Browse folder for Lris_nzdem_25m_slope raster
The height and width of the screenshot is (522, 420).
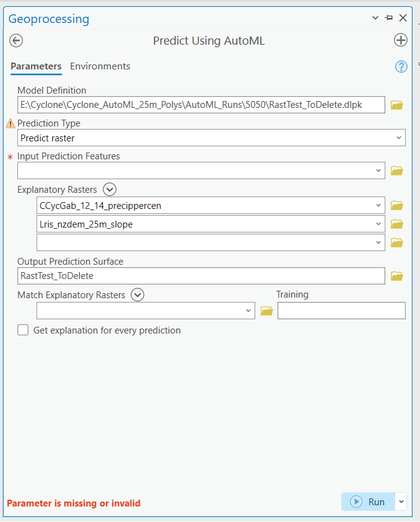point(397,224)
